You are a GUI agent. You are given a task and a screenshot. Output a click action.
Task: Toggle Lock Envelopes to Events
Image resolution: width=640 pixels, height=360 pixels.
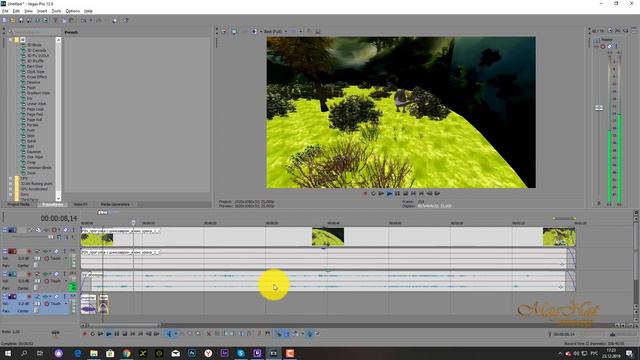coord(310,334)
